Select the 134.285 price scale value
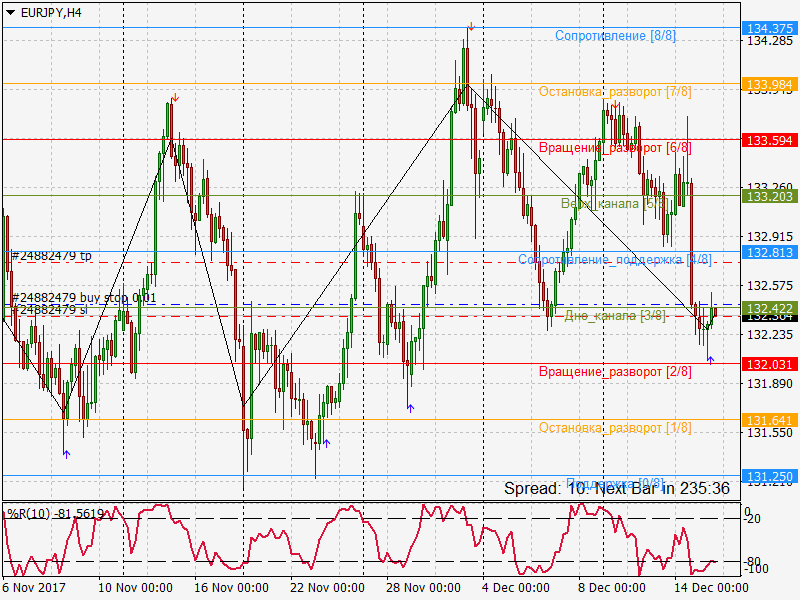Screen dimensions: 800x600 click(x=770, y=41)
